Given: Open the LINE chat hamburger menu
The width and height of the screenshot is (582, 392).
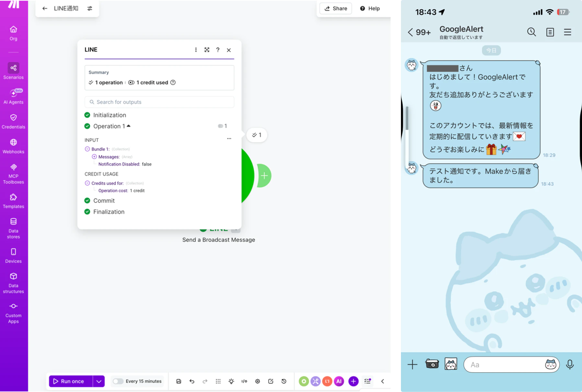Looking at the screenshot, I should tap(567, 32).
